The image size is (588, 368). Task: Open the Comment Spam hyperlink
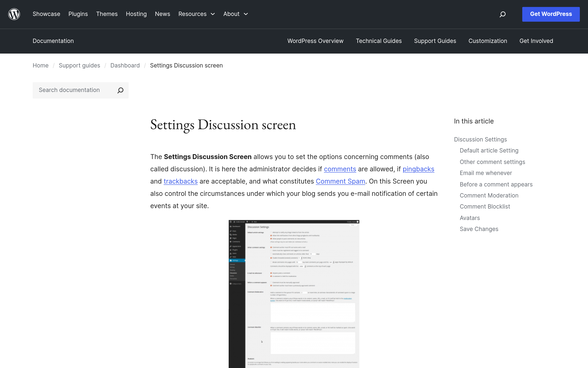tap(340, 181)
